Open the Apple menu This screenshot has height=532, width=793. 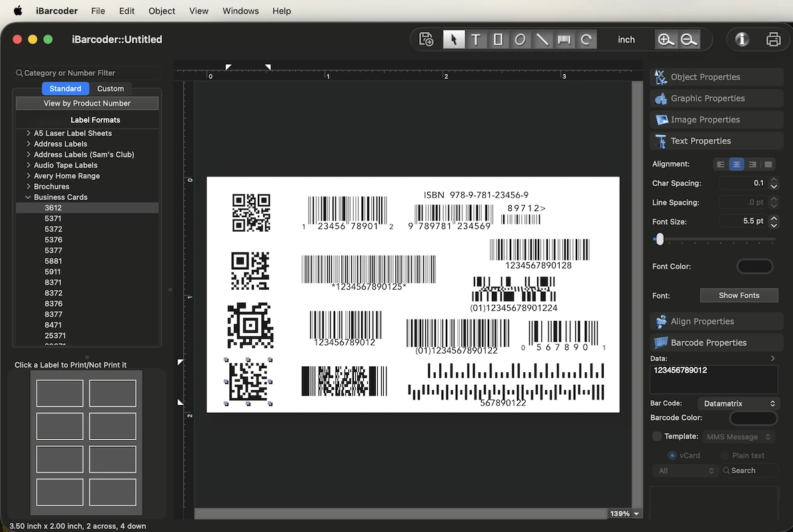tap(18, 11)
